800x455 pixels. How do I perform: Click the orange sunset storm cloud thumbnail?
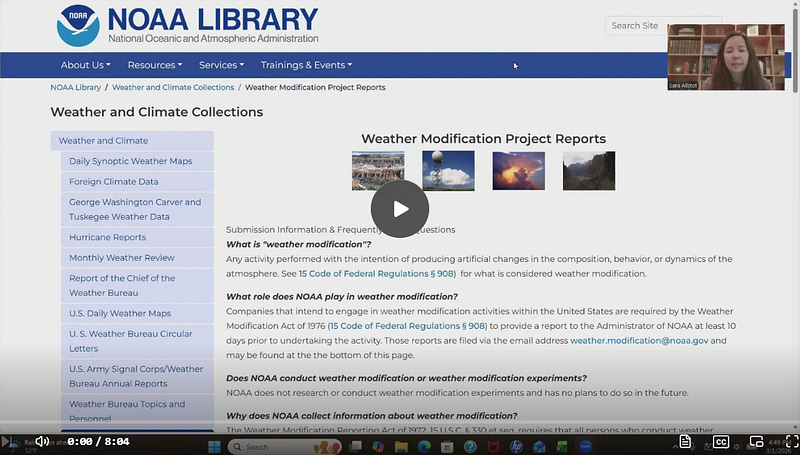point(519,170)
